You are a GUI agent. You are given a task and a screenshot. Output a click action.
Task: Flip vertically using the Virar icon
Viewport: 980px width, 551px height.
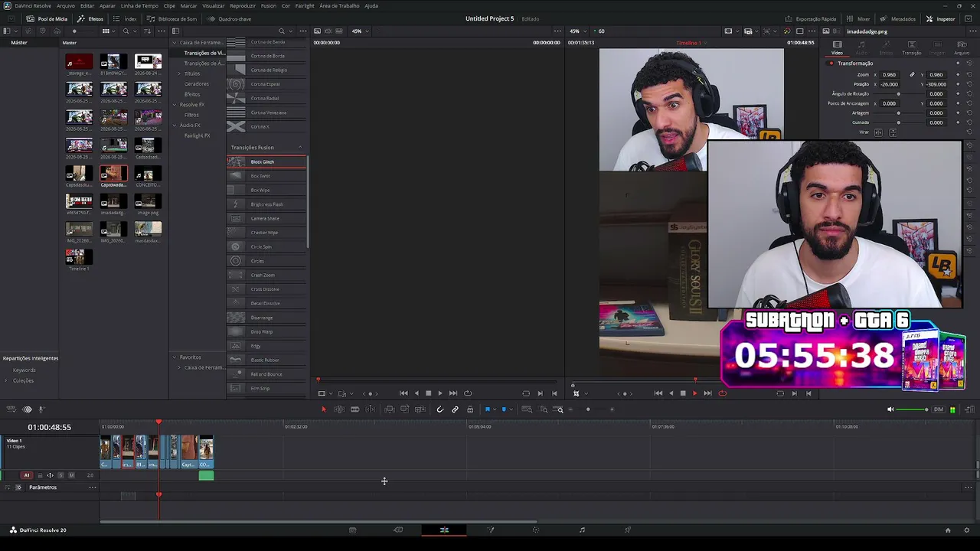point(893,132)
